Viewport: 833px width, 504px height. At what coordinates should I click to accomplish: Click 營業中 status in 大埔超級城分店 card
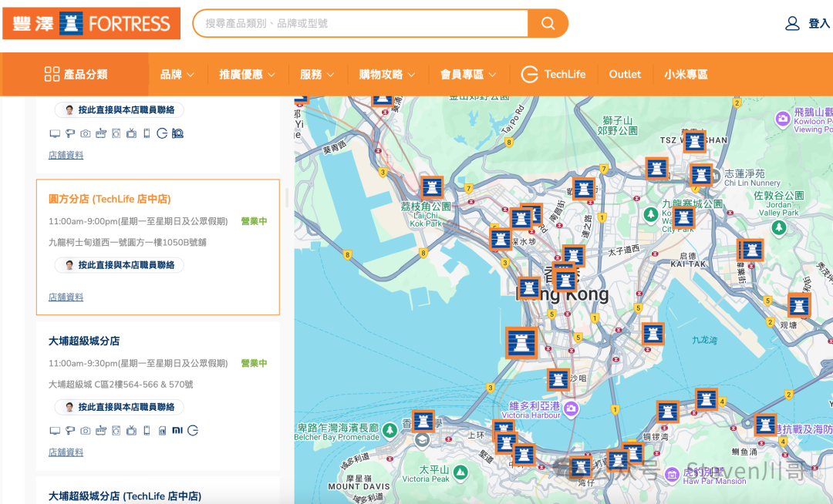point(254,364)
